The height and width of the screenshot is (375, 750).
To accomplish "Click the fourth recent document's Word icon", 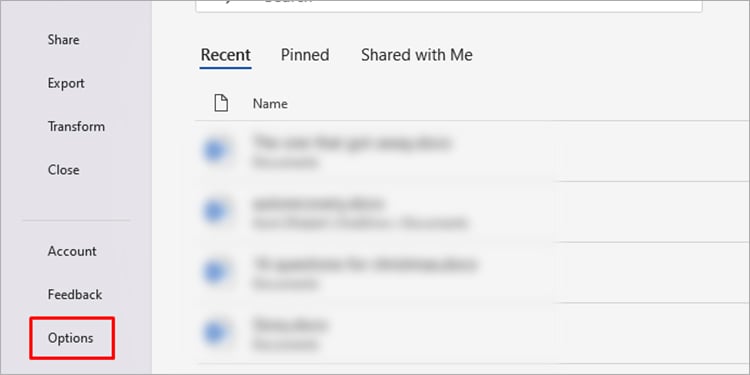I will point(214,332).
